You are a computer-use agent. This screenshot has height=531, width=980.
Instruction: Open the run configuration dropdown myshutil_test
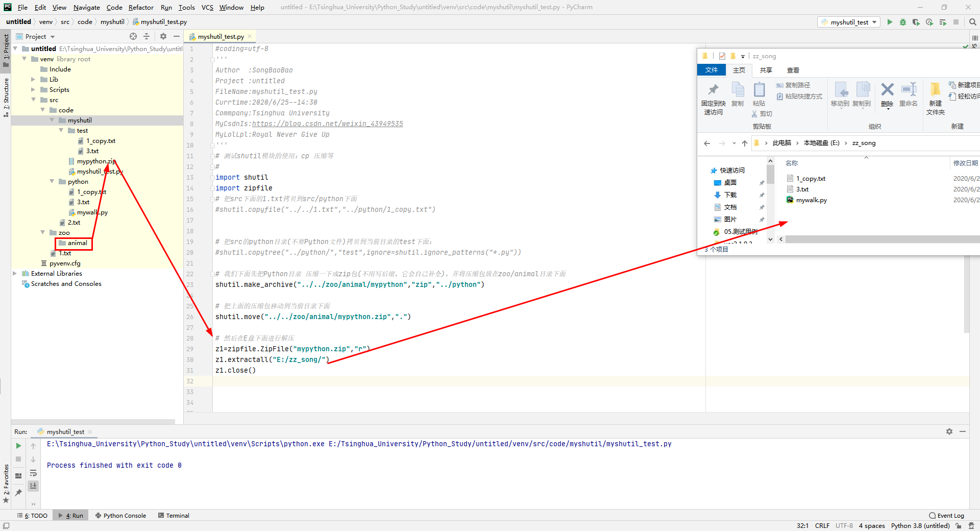pos(849,22)
